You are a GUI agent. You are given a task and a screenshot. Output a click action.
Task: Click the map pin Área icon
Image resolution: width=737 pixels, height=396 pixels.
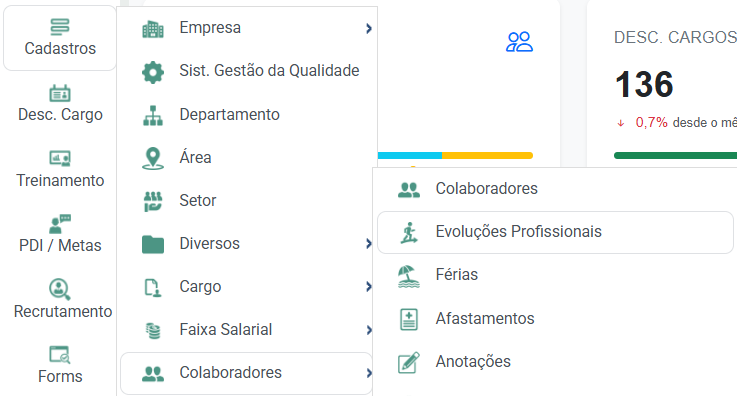(153, 158)
